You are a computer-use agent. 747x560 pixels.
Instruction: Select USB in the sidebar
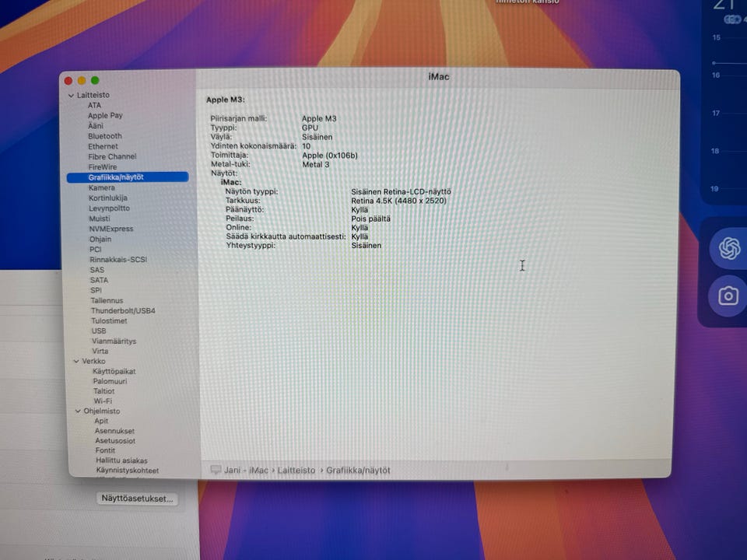click(99, 331)
